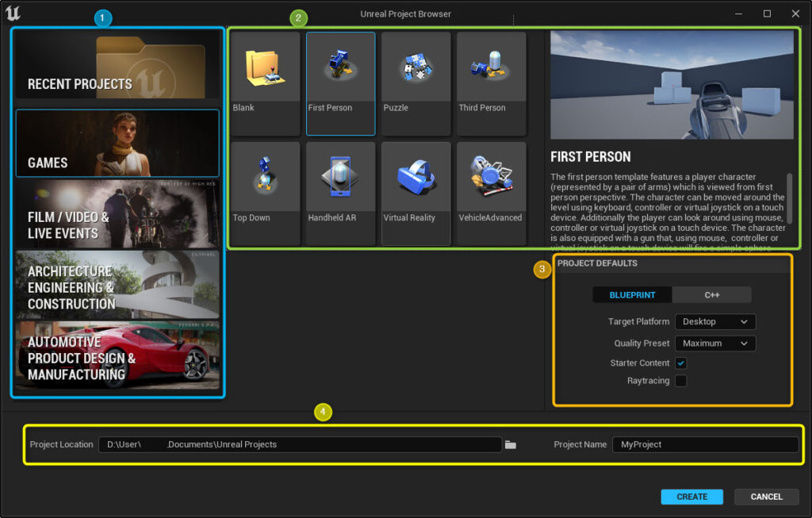Click the PROJECT DEFAULTS header text

click(x=597, y=263)
